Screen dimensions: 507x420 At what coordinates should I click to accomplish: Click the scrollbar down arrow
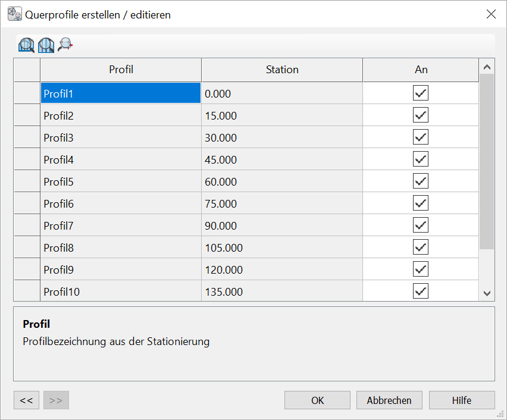coord(487,293)
